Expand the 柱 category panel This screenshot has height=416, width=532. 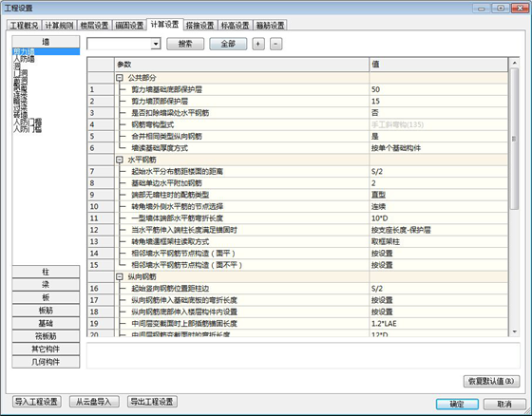click(46, 272)
